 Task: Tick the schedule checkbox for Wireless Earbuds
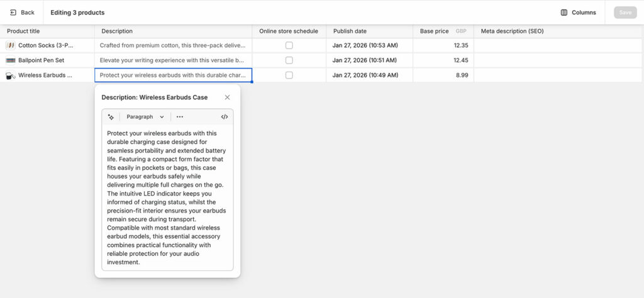[x=289, y=75]
